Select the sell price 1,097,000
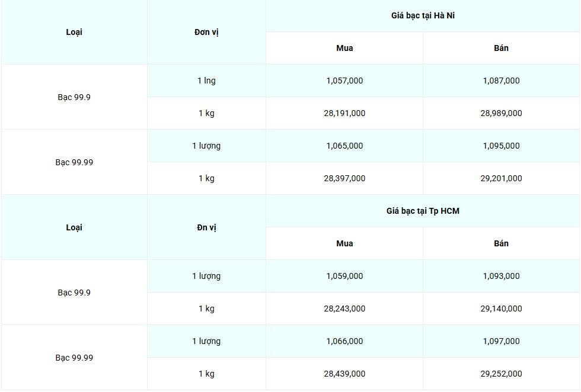The image size is (581, 392). click(501, 341)
